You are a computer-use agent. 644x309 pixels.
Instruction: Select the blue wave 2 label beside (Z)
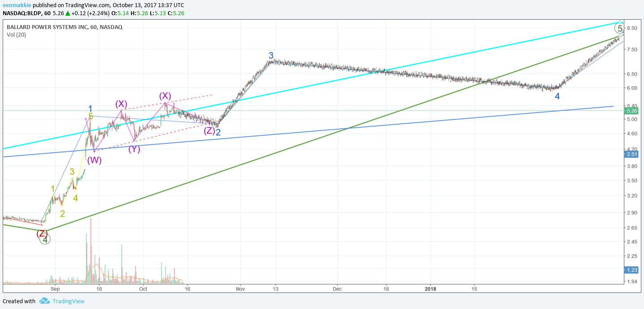(x=218, y=132)
